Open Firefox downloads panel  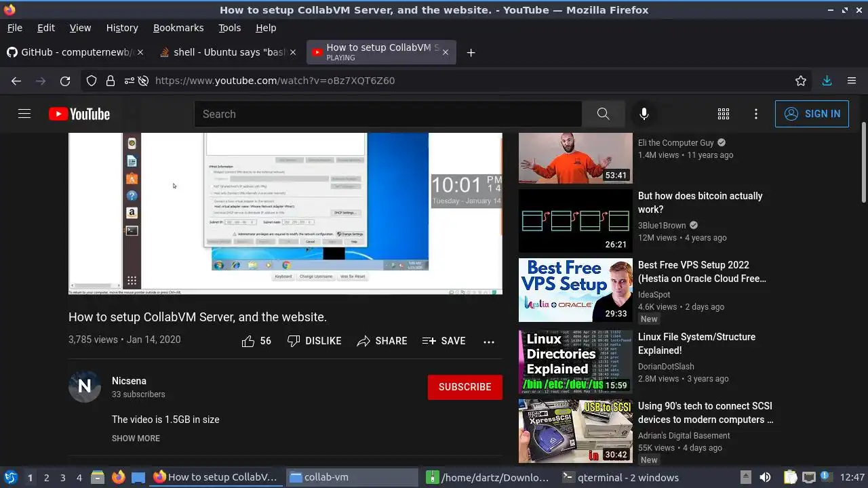coord(827,81)
